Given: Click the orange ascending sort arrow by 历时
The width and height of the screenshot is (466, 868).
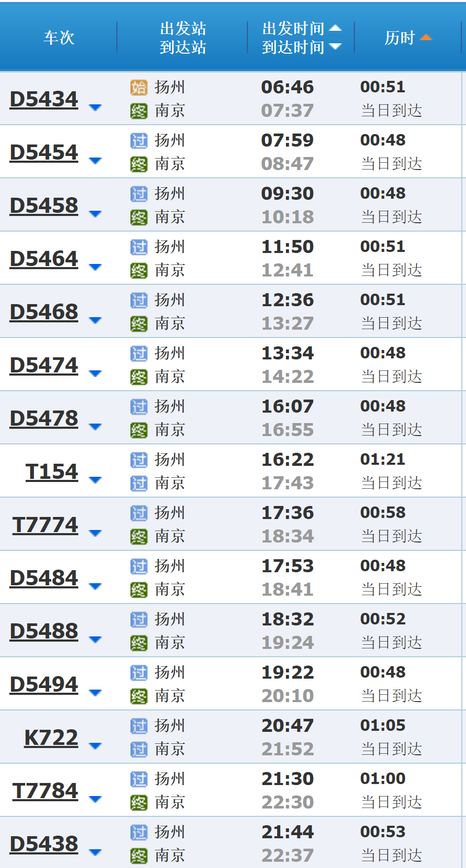Looking at the screenshot, I should tap(426, 38).
